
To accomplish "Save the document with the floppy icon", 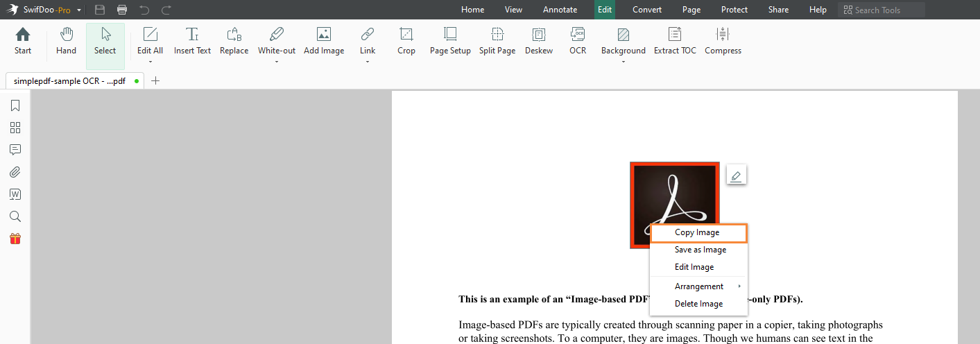I will tap(100, 10).
